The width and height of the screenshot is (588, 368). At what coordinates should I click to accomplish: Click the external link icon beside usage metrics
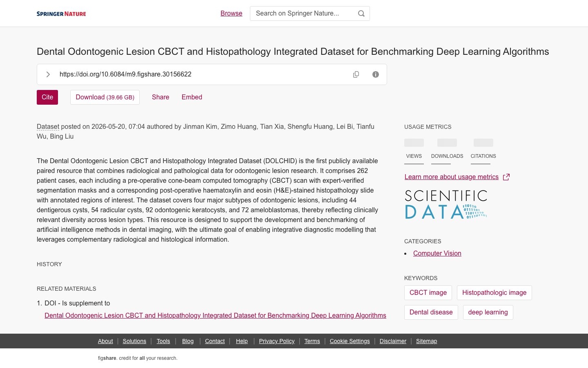pos(506,177)
